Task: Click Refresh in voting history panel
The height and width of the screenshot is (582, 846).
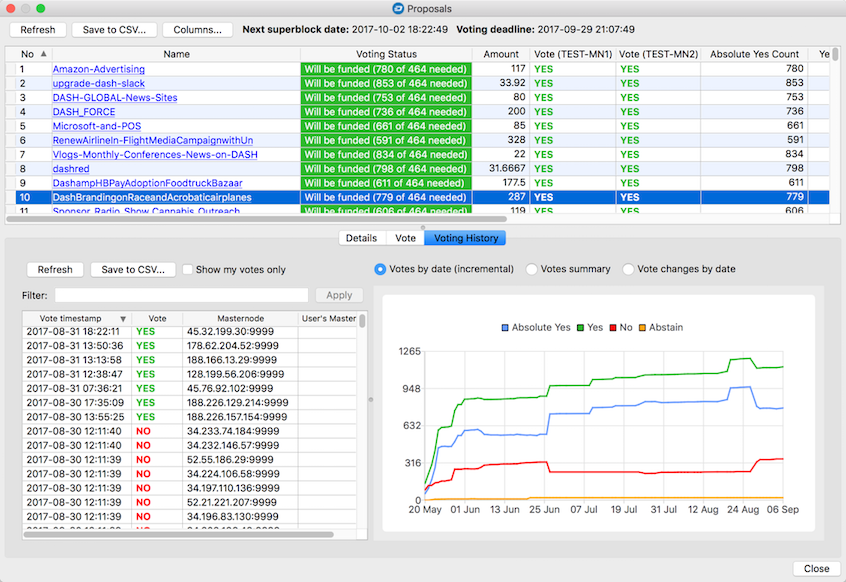Action: [55, 269]
